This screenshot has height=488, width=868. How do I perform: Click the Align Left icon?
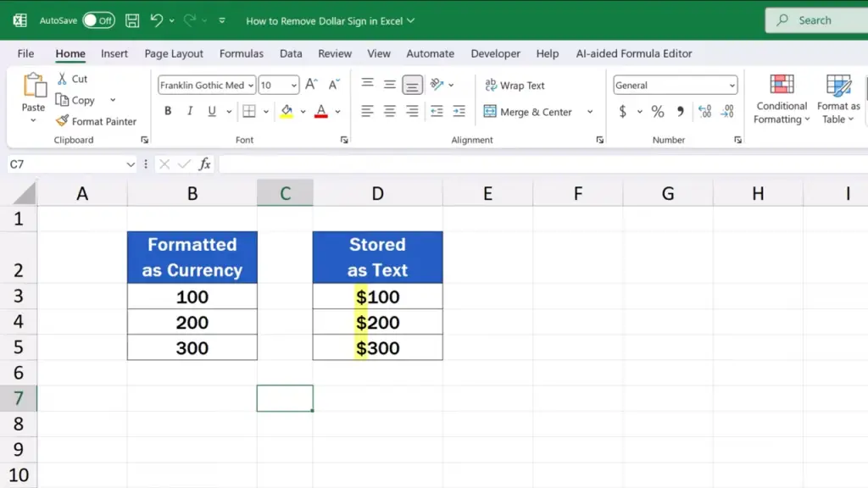[367, 112]
